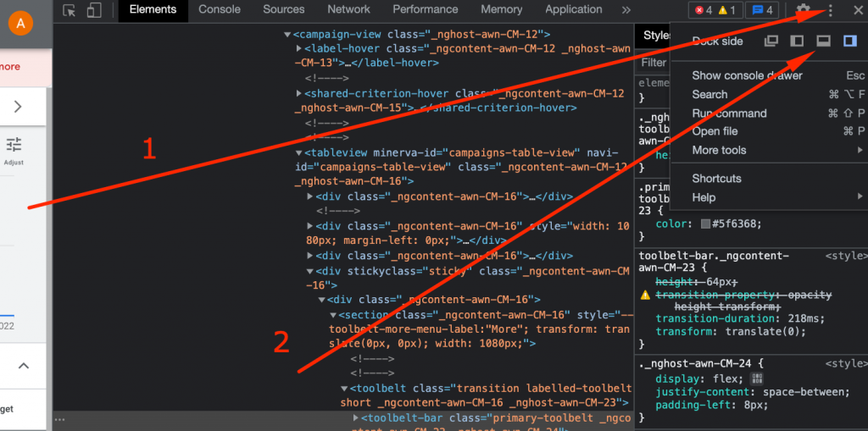Collapse the campaign-view node

point(287,35)
